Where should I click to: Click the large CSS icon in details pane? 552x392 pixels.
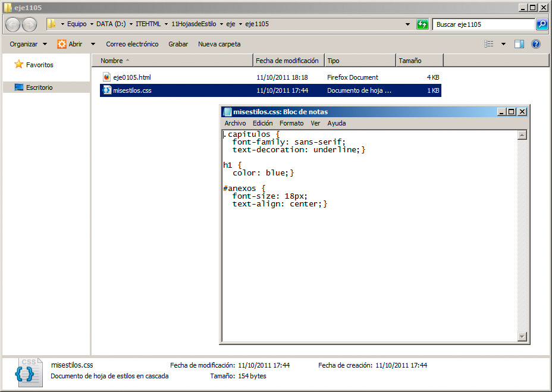pyautogui.click(x=30, y=372)
